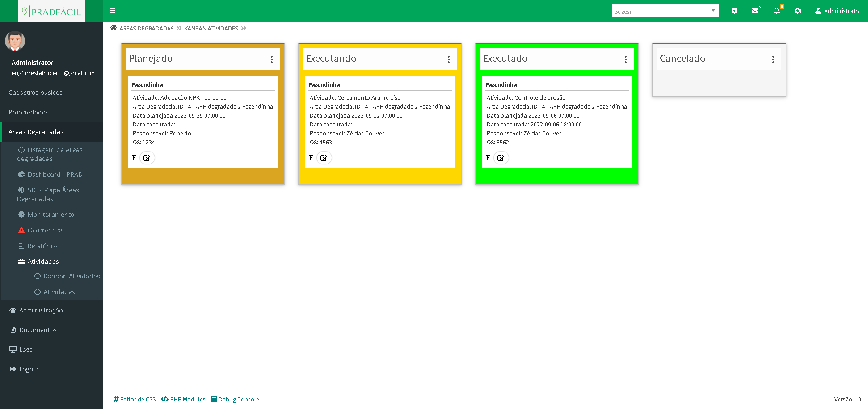Click the hamburger menu toggle icon
Image resolution: width=868 pixels, height=409 pixels.
(x=113, y=11)
